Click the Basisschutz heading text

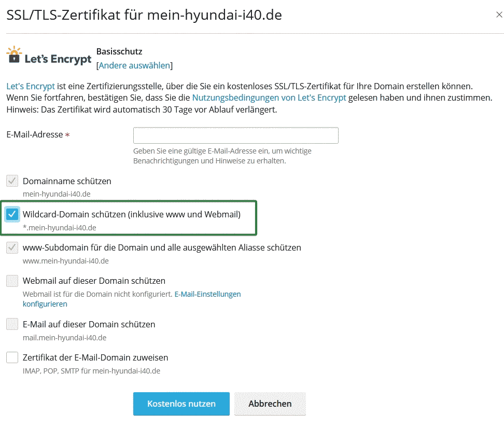[119, 51]
